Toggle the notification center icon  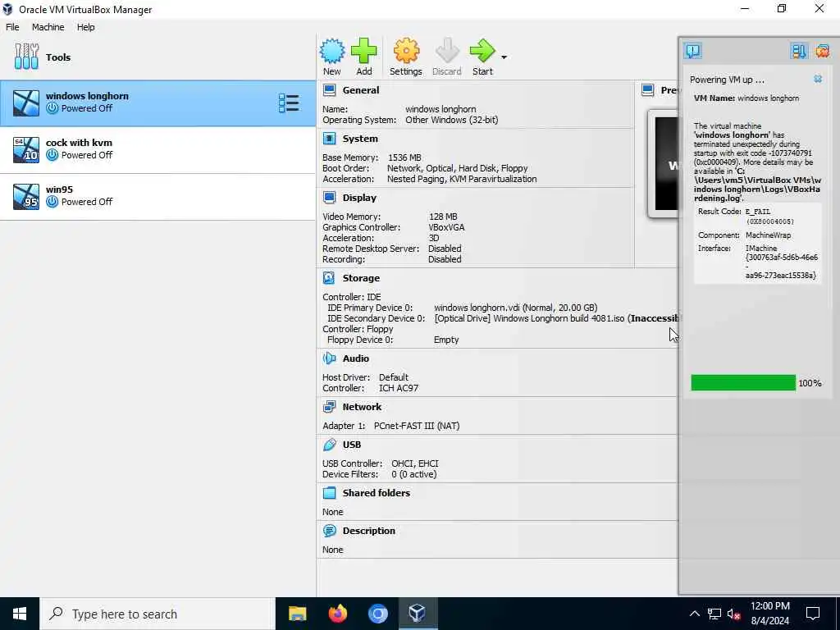tap(692, 51)
